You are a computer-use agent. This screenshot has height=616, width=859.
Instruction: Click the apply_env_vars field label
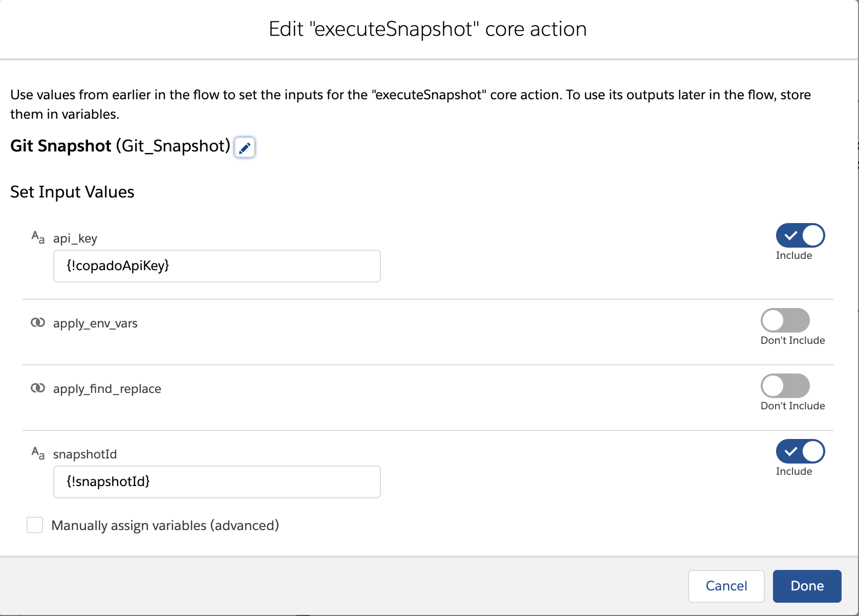(95, 323)
